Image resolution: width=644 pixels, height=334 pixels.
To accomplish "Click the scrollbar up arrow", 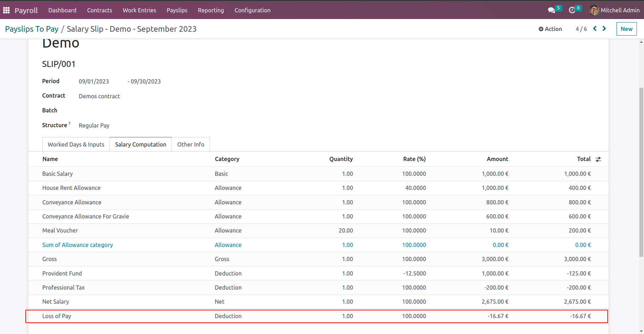I will click(x=641, y=42).
